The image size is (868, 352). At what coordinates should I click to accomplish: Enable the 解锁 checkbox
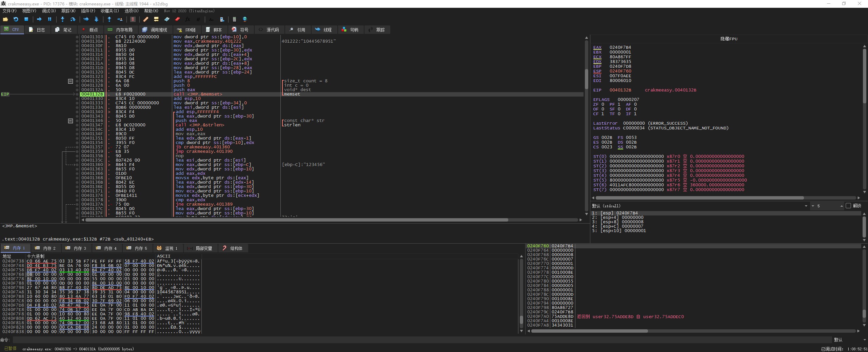[x=848, y=206]
